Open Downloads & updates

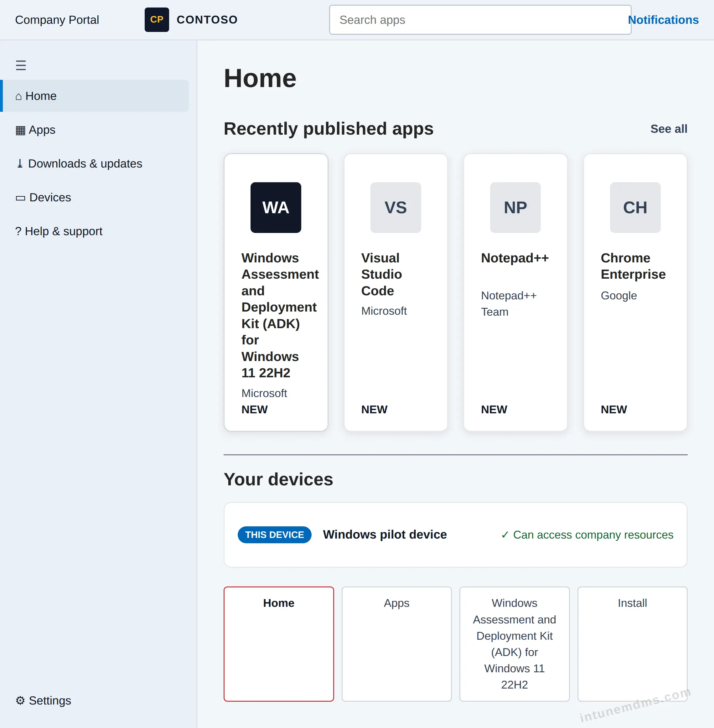[x=79, y=163]
